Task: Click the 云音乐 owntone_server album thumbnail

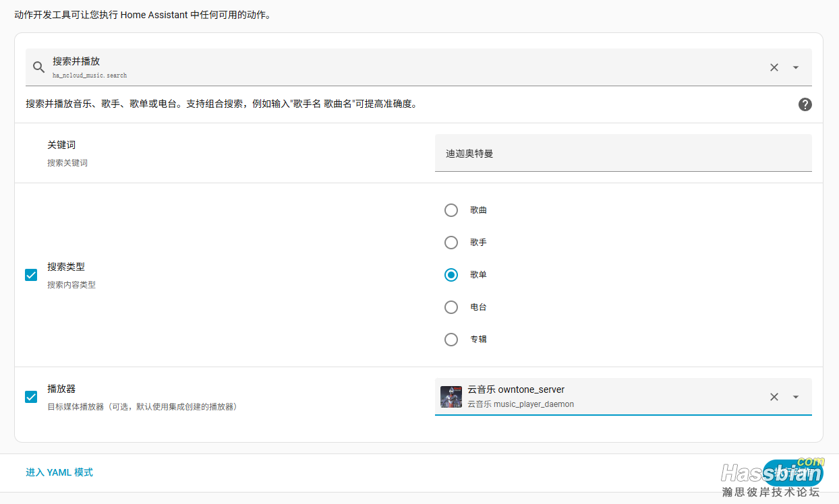Action: [451, 397]
